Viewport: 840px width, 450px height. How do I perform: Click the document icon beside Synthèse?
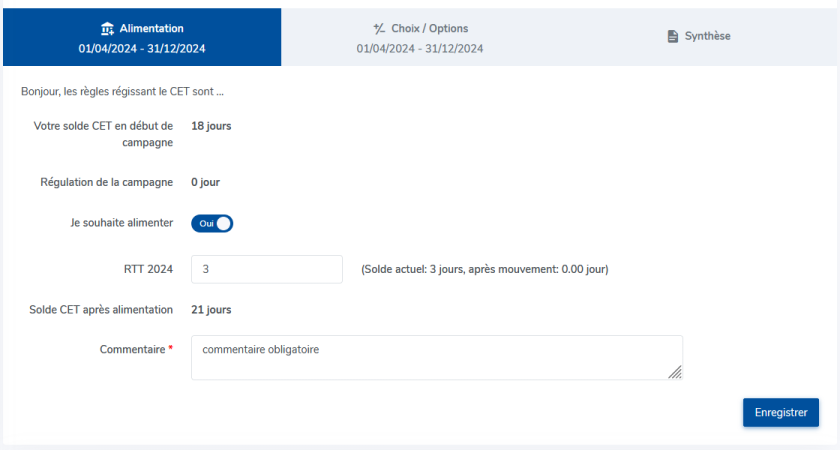tap(673, 36)
